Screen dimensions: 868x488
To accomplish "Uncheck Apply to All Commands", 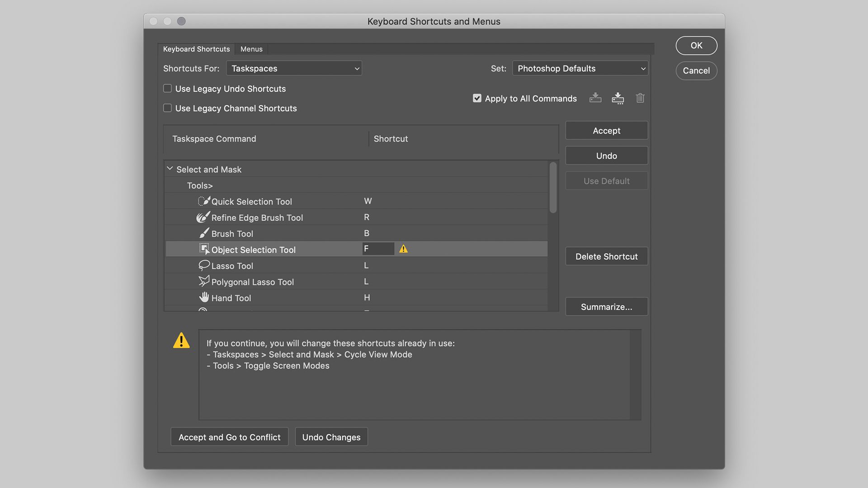I will [477, 98].
